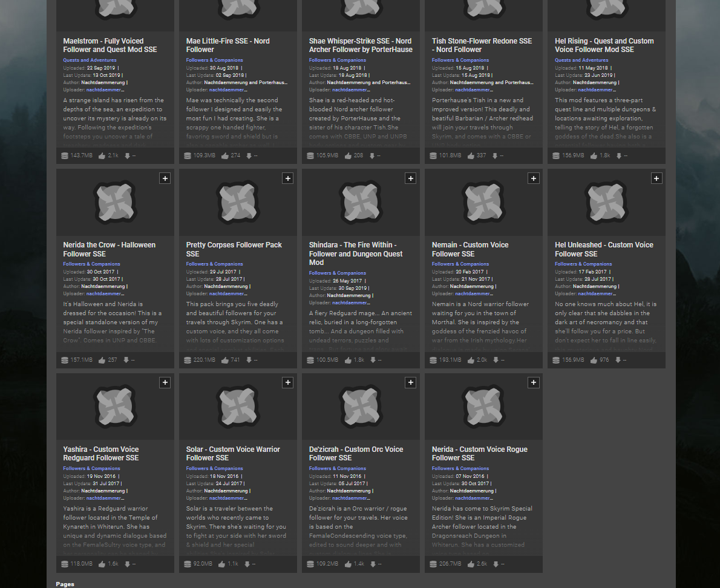Click plus icon on Yashira follower tile
Image resolution: width=720 pixels, height=588 pixels.
pyautogui.click(x=165, y=382)
